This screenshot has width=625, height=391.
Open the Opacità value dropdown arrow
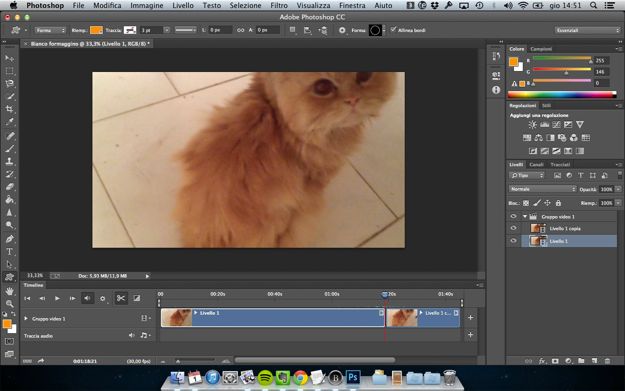pyautogui.click(x=618, y=189)
